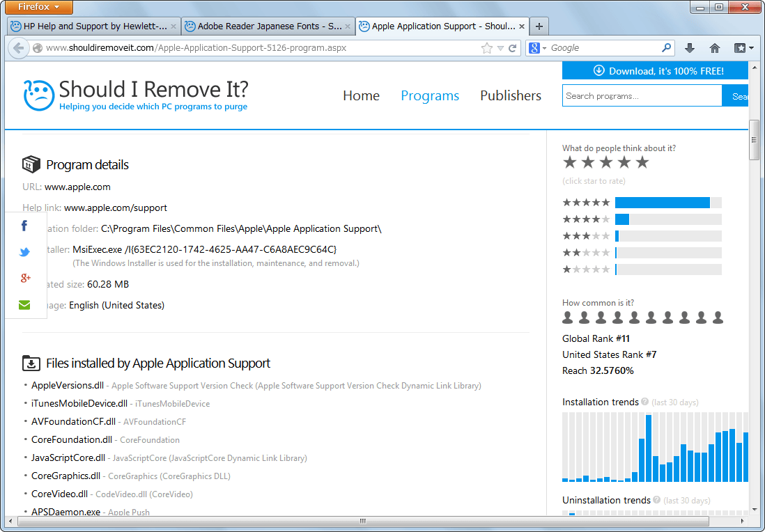Screen dimensions: 765x532
Task: Open the CoreGraphics.dll file link
Action: tap(66, 476)
